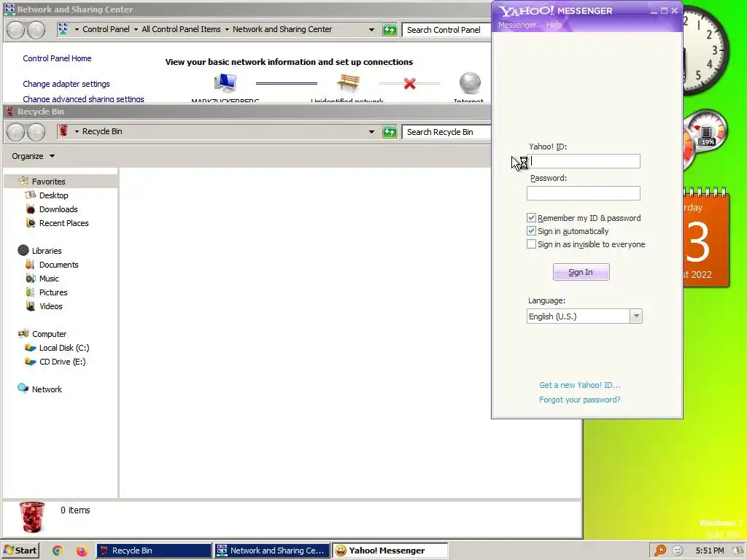The width and height of the screenshot is (747, 560).
Task: Click Network in the navigation pane
Action: 47,389
